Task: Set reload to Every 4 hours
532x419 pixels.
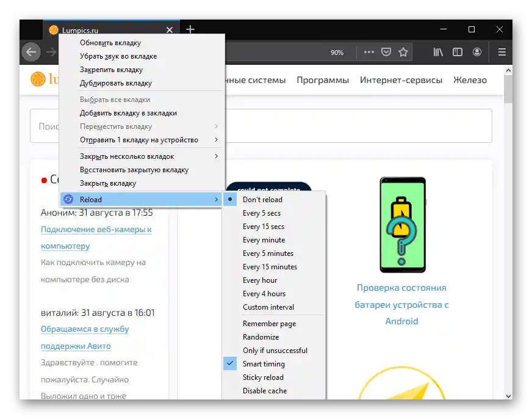Action: click(274, 294)
